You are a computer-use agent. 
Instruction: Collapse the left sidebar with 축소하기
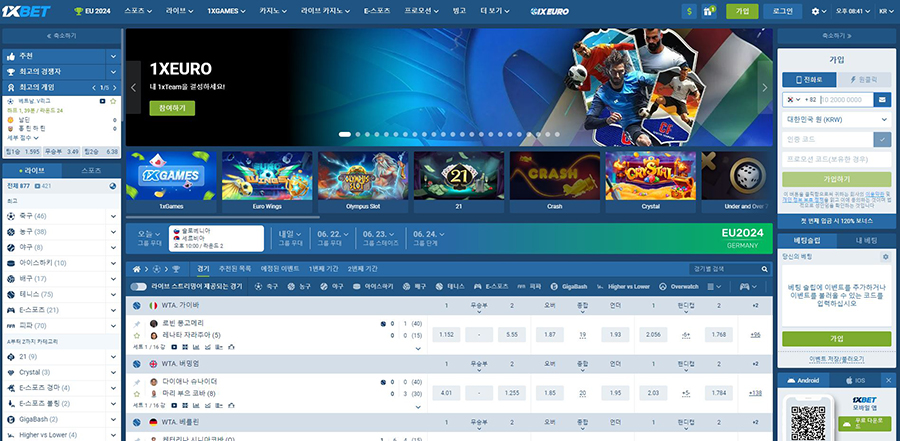tap(61, 36)
